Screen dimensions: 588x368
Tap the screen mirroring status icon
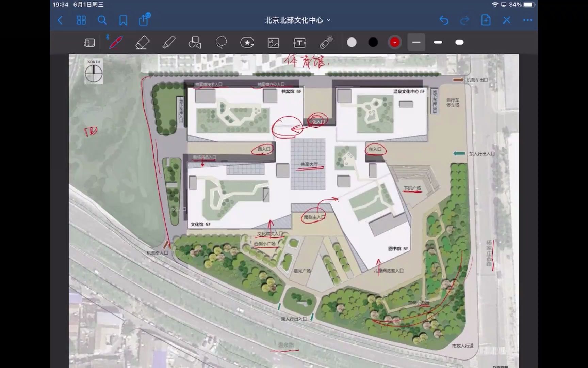click(x=504, y=5)
